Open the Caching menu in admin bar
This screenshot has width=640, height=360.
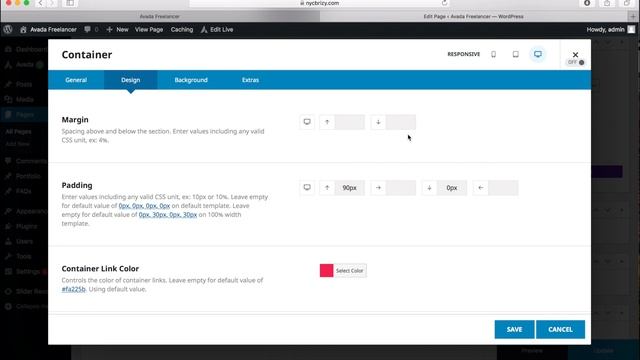(x=182, y=29)
